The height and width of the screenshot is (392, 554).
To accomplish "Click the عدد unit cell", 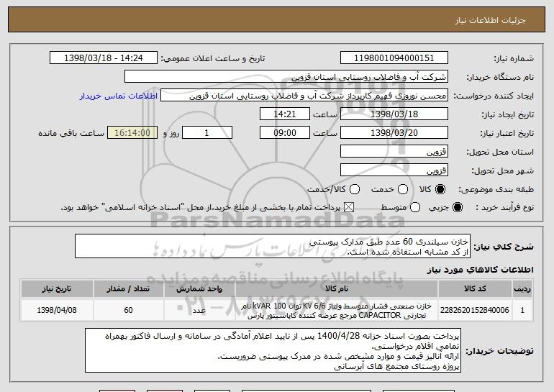I will 199,310.
